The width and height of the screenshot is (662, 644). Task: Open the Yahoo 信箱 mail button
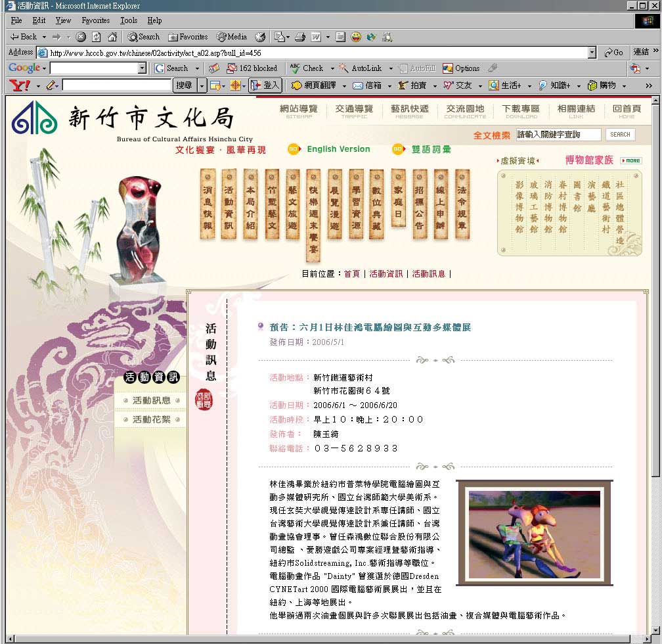(x=367, y=85)
